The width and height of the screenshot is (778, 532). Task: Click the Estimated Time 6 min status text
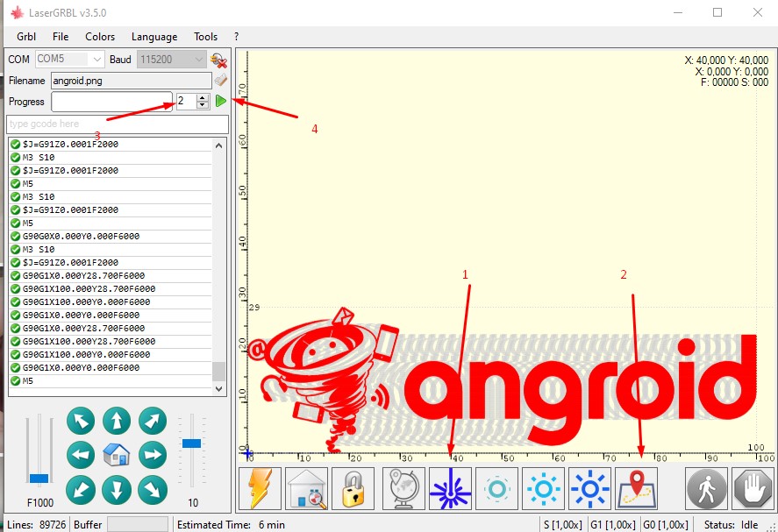coord(231,525)
